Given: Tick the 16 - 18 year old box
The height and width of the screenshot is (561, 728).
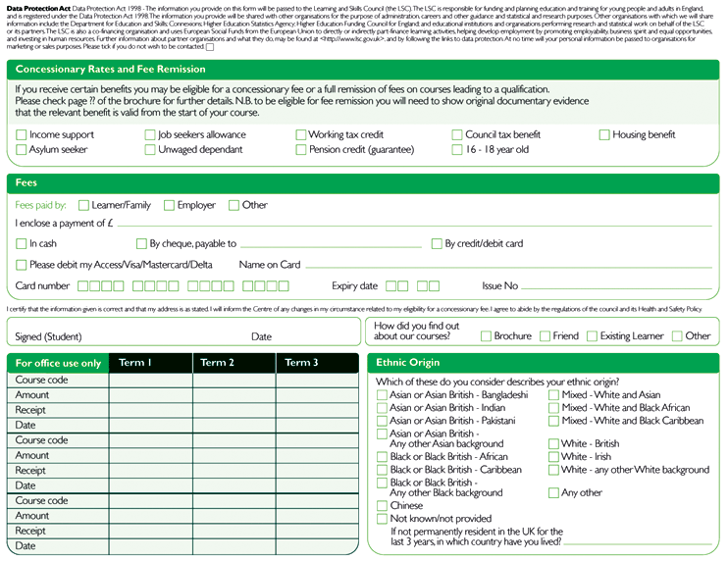Looking at the screenshot, I should (457, 149).
